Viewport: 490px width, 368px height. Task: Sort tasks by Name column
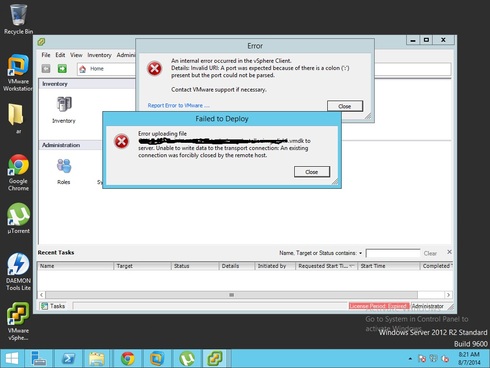[x=76, y=266]
